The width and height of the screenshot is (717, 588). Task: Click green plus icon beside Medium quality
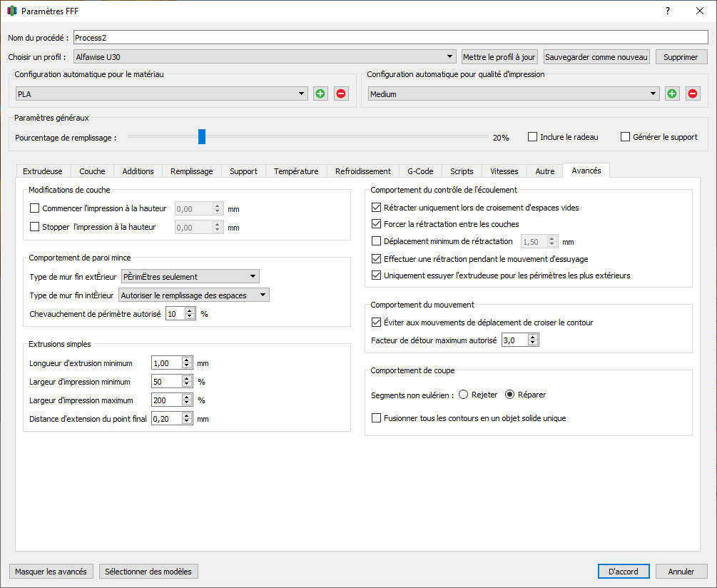click(672, 93)
